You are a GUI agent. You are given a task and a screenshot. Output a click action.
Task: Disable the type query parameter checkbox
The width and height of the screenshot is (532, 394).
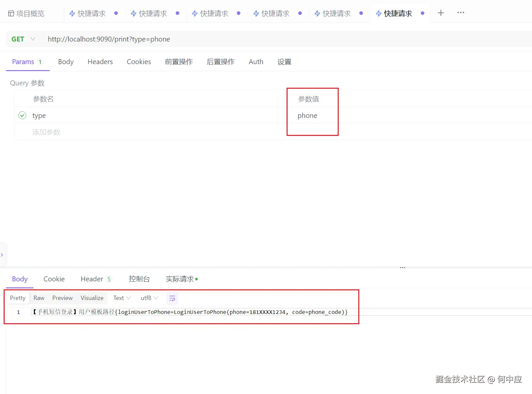(22, 115)
